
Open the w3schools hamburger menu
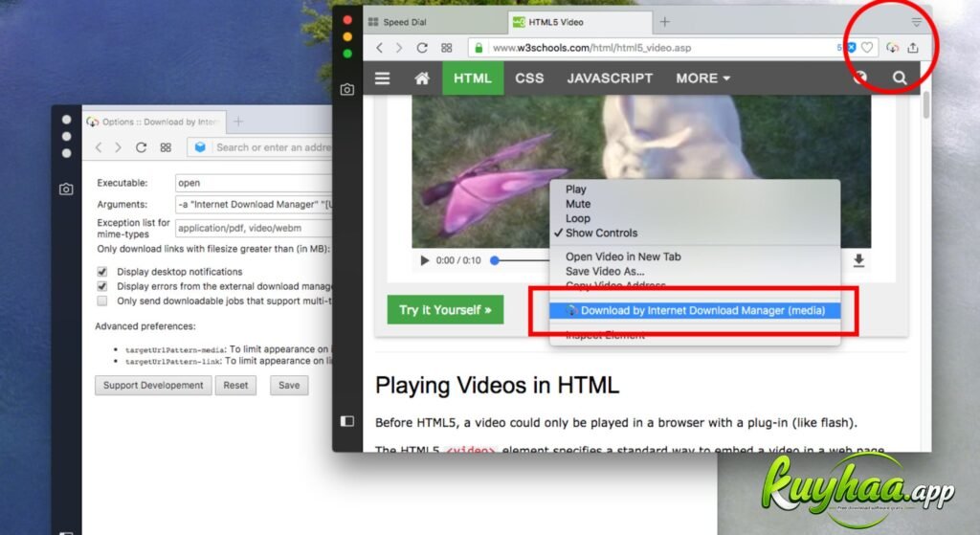coord(382,78)
